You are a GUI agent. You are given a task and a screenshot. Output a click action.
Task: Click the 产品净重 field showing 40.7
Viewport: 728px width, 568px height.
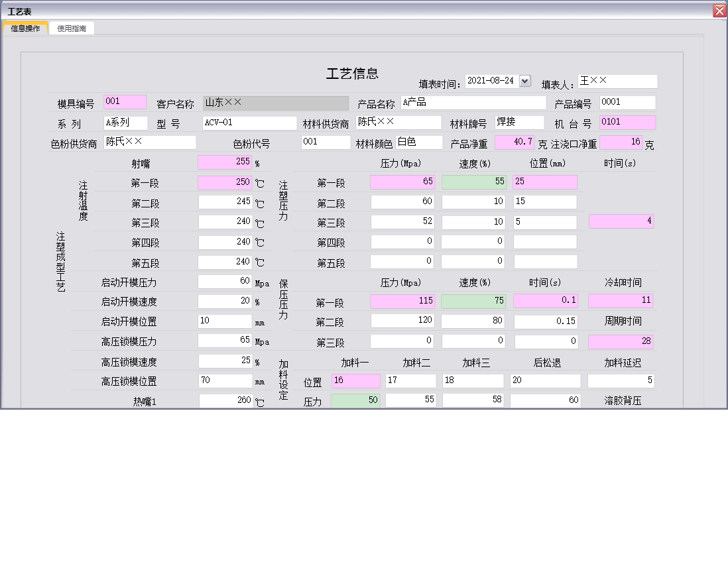[515, 141]
